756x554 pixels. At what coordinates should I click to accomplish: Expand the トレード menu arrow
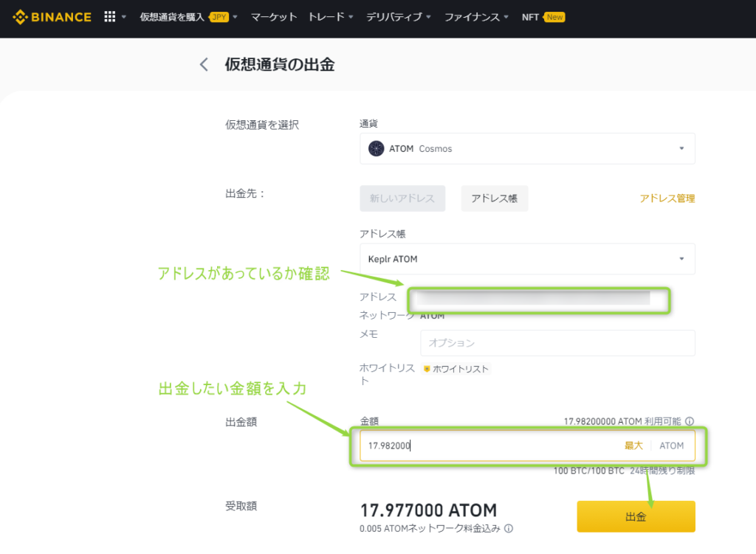click(351, 17)
